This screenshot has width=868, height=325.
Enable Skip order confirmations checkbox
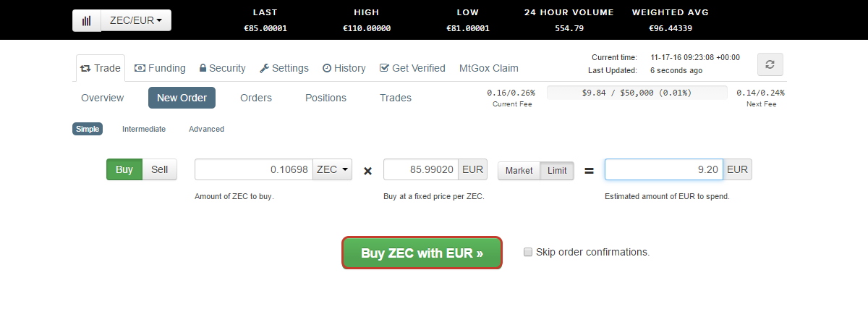[x=528, y=252]
